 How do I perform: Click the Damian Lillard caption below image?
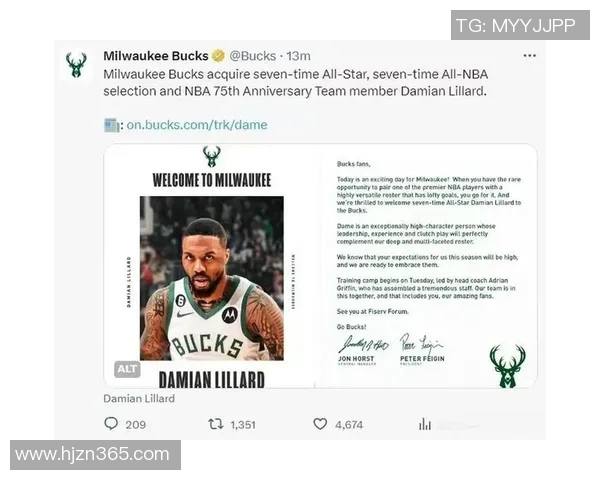pos(139,398)
